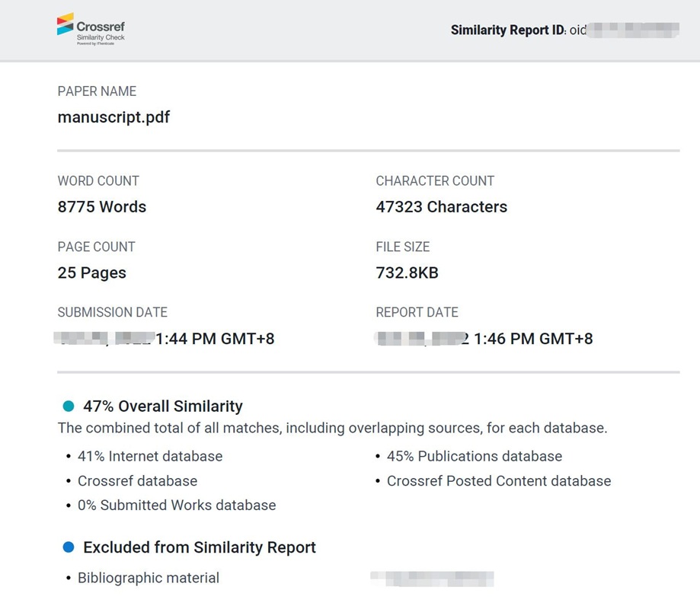Click the Bibliographic material exclusion item

tap(148, 578)
